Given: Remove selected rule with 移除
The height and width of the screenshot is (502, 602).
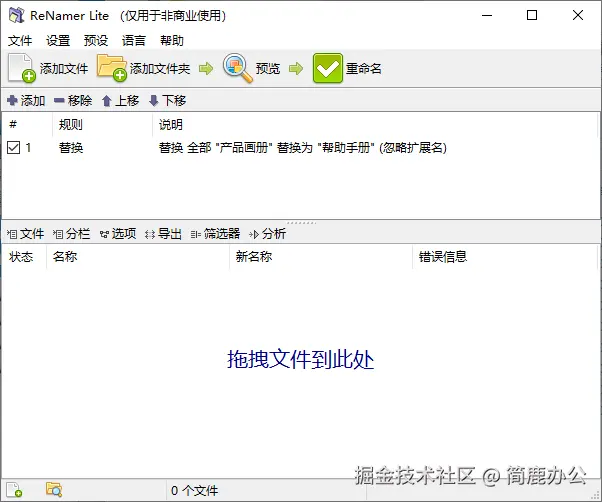Looking at the screenshot, I should pyautogui.click(x=73, y=101).
